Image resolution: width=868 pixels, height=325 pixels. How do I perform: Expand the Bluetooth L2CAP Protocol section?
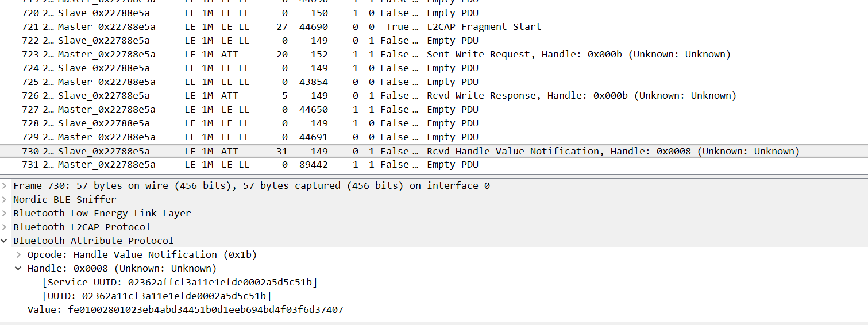tap(5, 227)
